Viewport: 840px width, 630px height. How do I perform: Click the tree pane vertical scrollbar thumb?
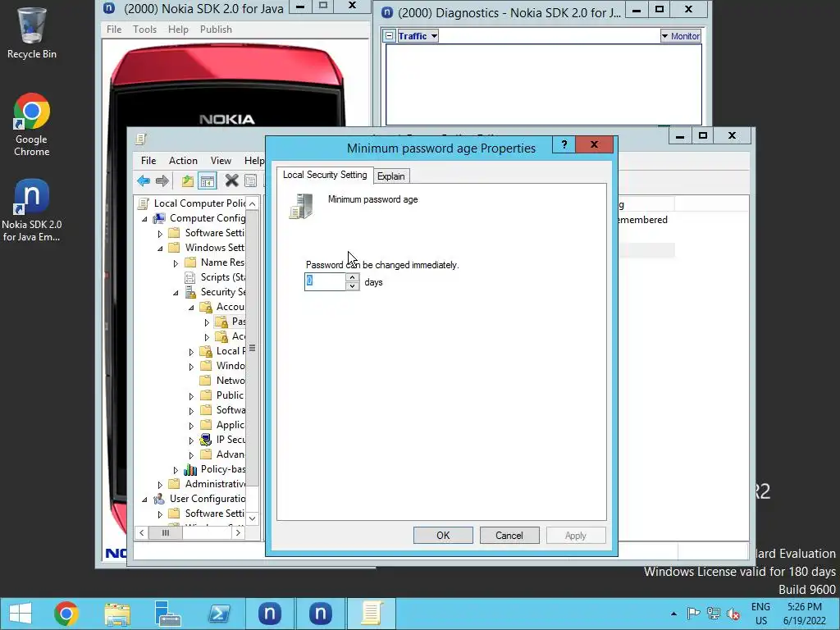pos(253,348)
